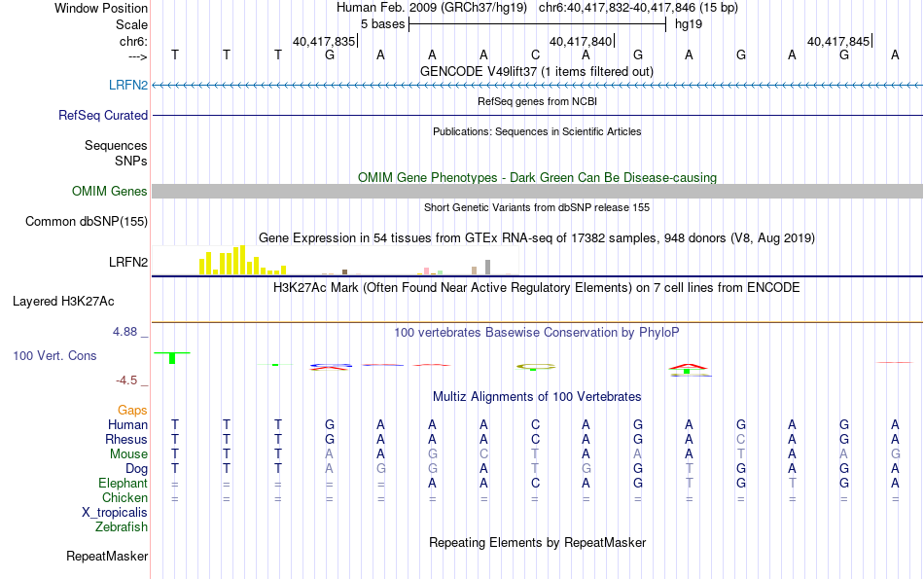Image resolution: width=924 pixels, height=579 pixels.
Task: Click the 40,417,845 position marker
Action: coord(839,41)
